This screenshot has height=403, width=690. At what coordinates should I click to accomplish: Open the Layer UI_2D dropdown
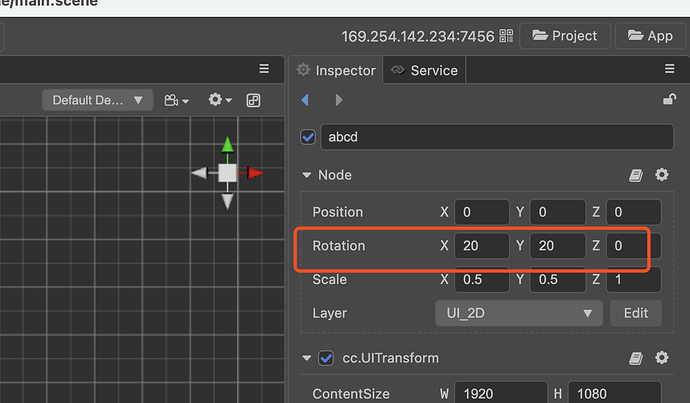(519, 313)
